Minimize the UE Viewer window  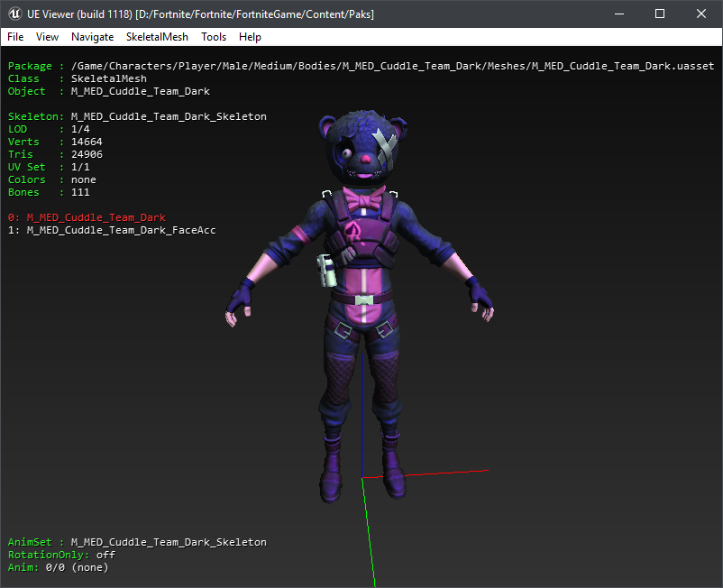(619, 14)
